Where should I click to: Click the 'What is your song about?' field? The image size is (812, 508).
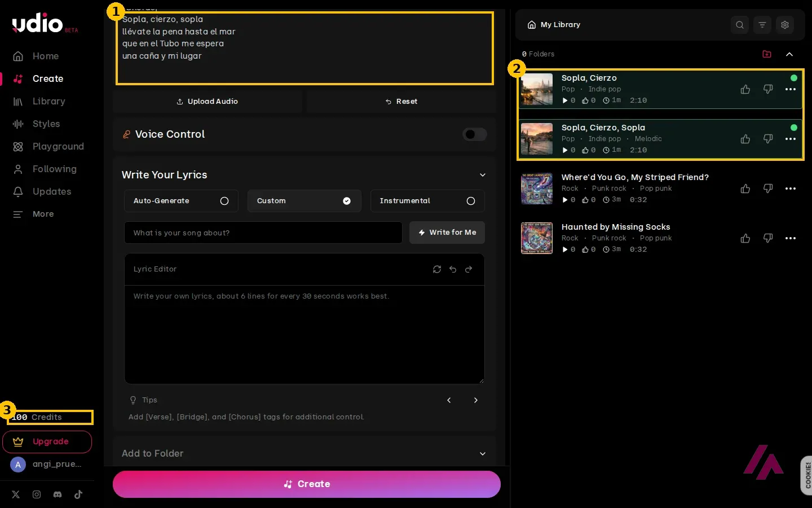263,233
